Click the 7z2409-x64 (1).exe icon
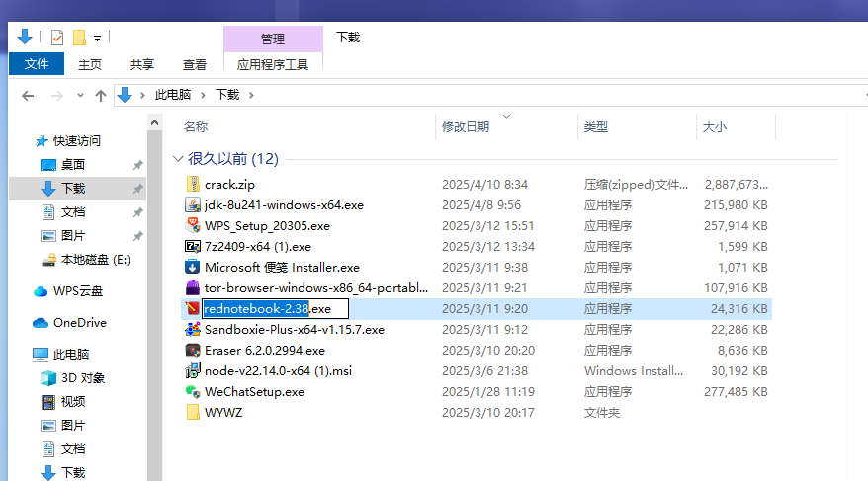Screen dimensions: 868x481 coord(193,247)
